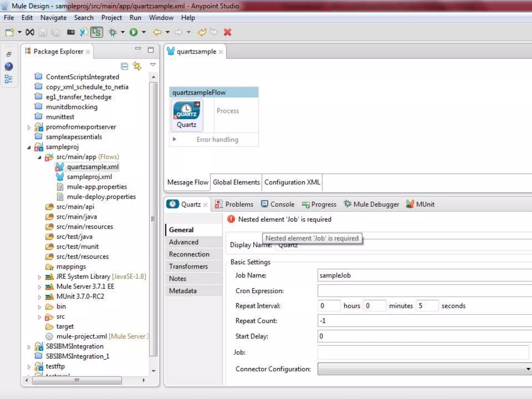Click Package Explorer horizontal scrollbar

[77, 381]
